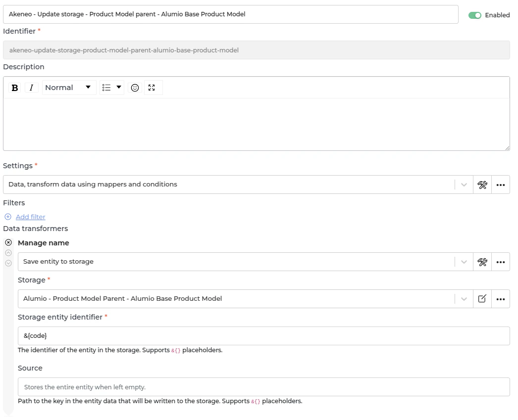This screenshot has height=420, width=518.
Task: Open the Storage dropdown chevron
Action: (x=464, y=299)
